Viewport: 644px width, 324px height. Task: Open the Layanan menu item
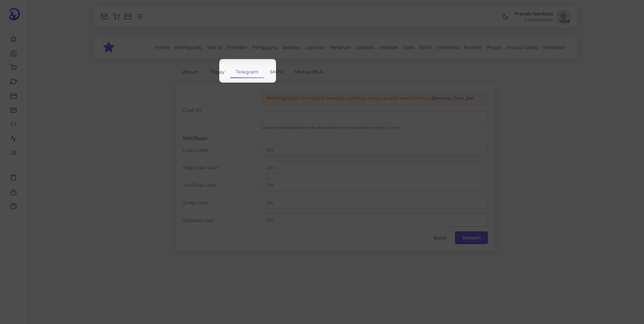click(x=315, y=47)
